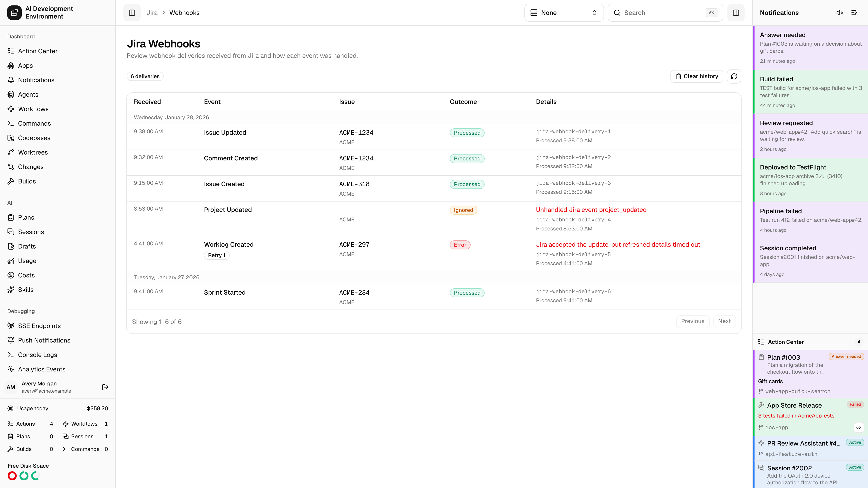Open Agents page from sidebar
868x488 pixels.
tap(58, 95)
